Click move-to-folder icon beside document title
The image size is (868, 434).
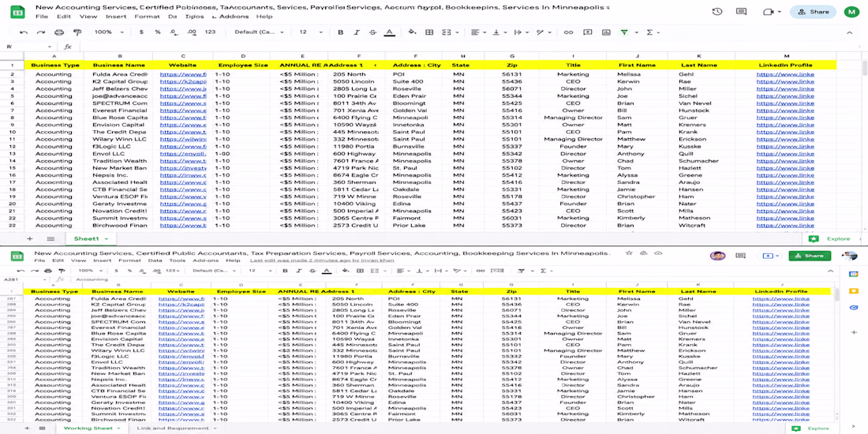643,253
